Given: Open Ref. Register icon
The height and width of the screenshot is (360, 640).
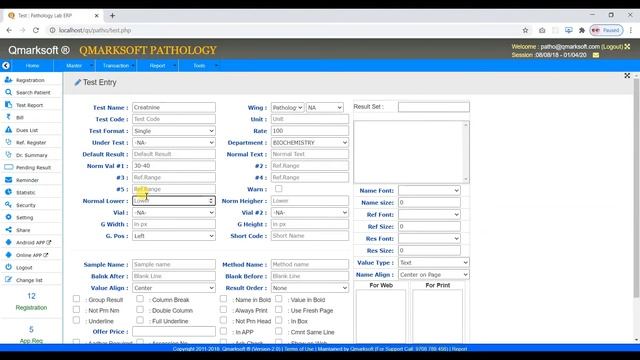Looking at the screenshot, I should tap(8, 142).
